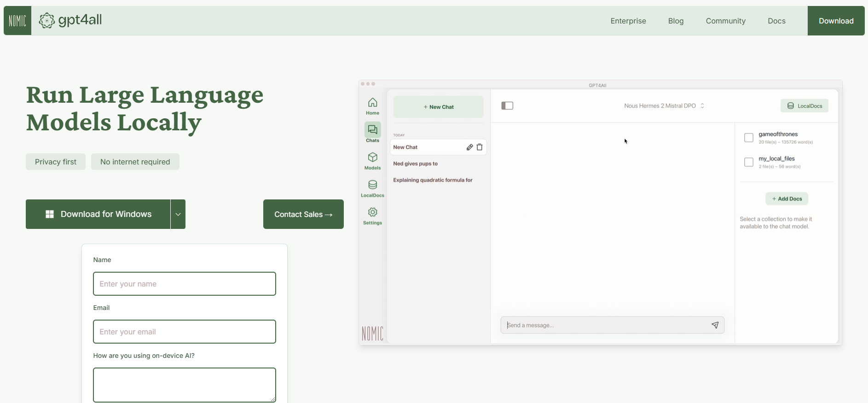Check the gameofthrones collection checkbox

point(749,138)
